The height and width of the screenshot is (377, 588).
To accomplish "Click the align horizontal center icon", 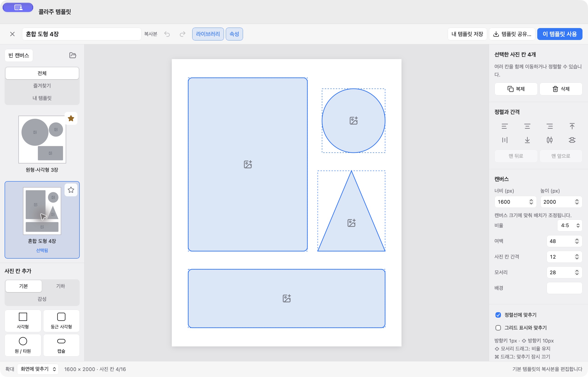I will coord(527,126).
